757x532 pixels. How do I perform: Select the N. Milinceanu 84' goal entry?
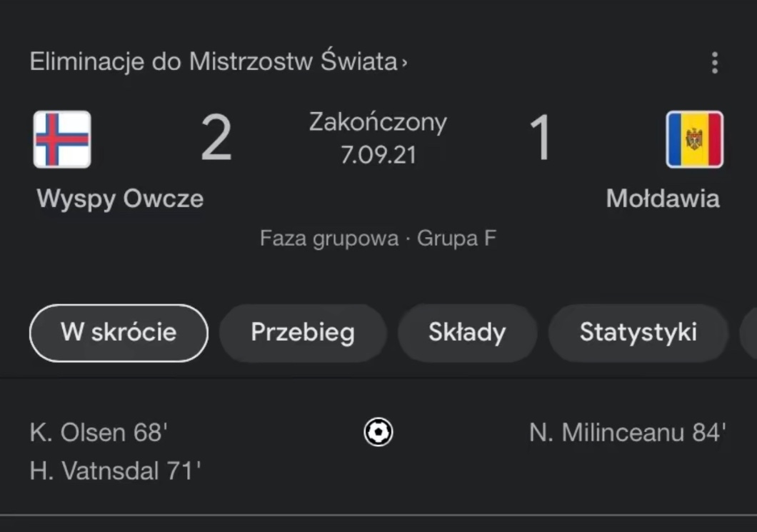click(628, 433)
